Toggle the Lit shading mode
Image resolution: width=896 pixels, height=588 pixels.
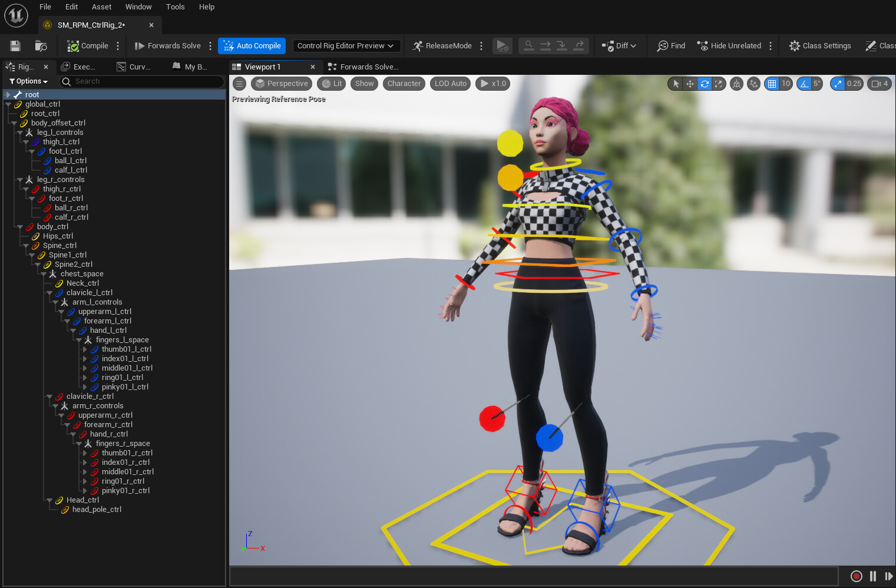point(331,84)
